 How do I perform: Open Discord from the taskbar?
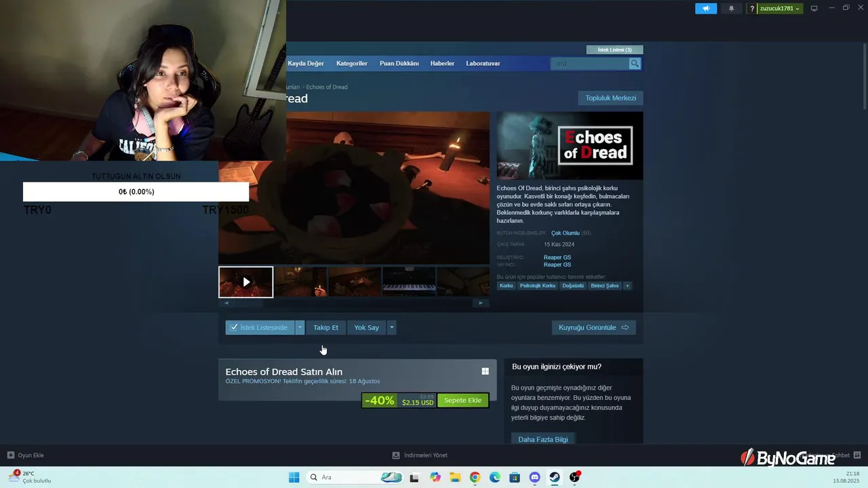tap(534, 477)
